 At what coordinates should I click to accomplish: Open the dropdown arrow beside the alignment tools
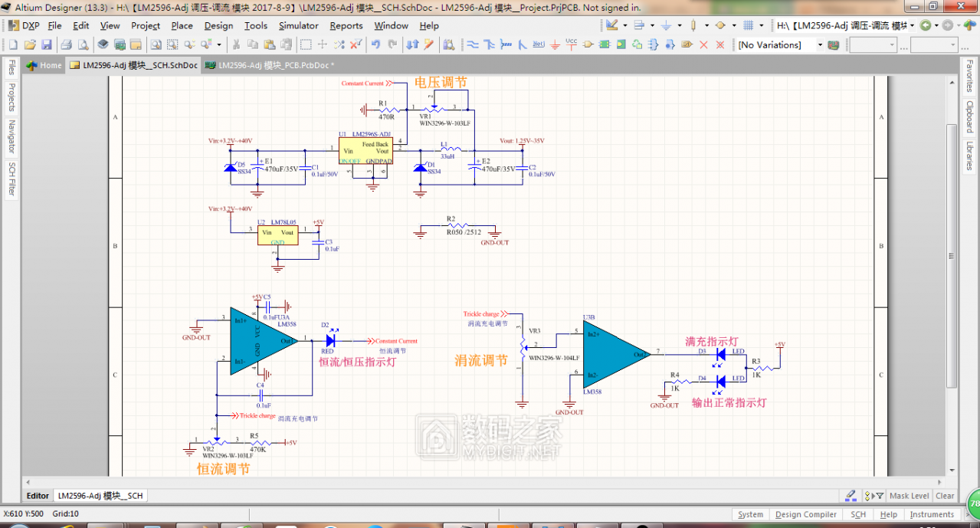click(x=652, y=25)
